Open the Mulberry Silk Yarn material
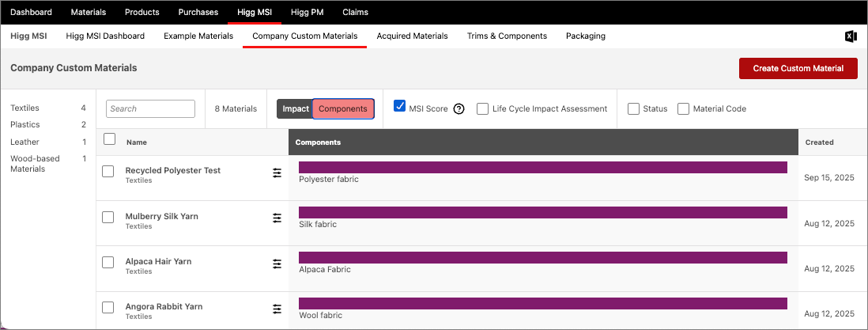Viewport: 868px width, 330px height. click(x=161, y=216)
